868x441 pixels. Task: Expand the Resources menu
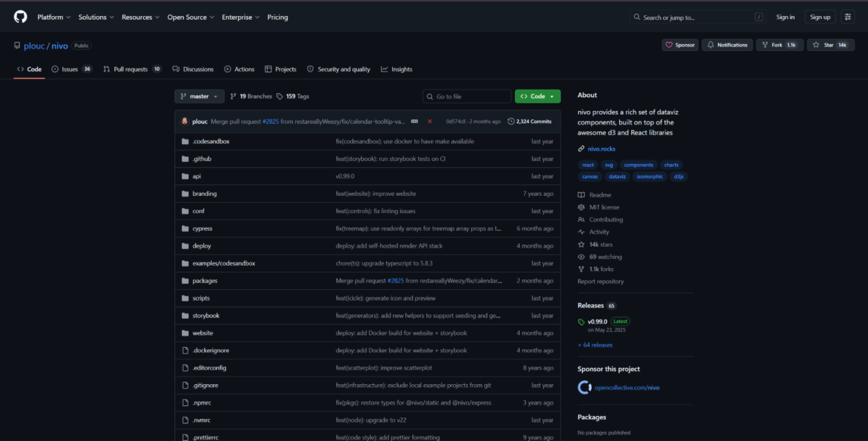coord(140,17)
